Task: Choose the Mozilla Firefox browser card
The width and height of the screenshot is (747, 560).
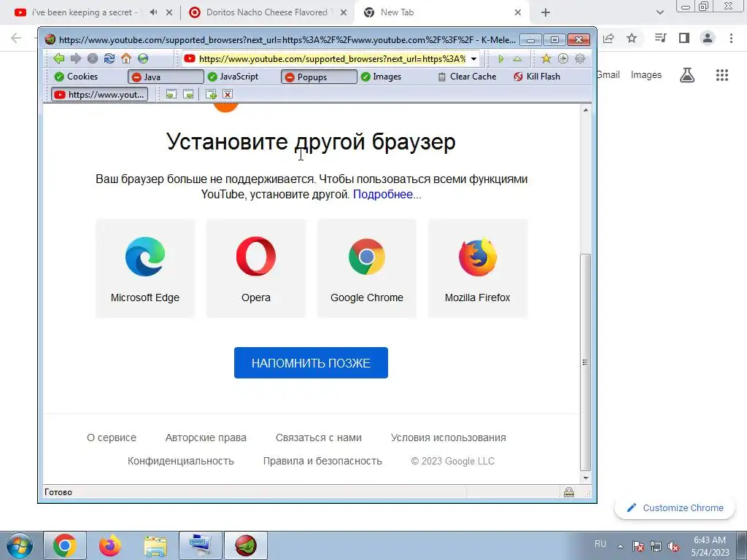Action: (478, 268)
